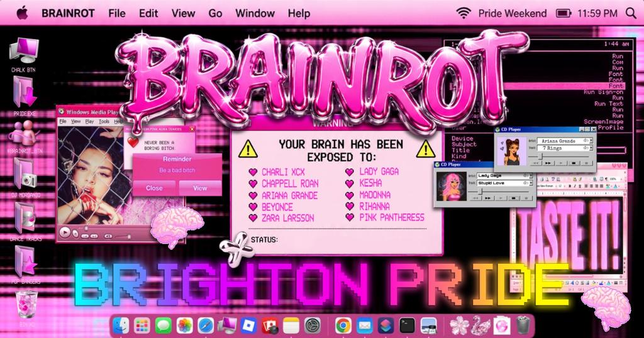Viewport: 644px width, 338px height.
Task: Open Tools menu in Windows Media Player
Action: coord(104,121)
